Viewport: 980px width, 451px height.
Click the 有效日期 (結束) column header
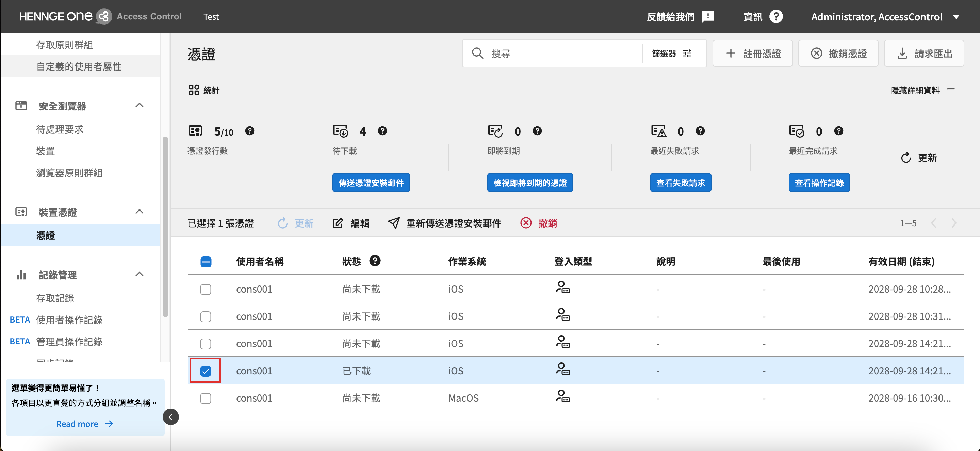pos(902,262)
